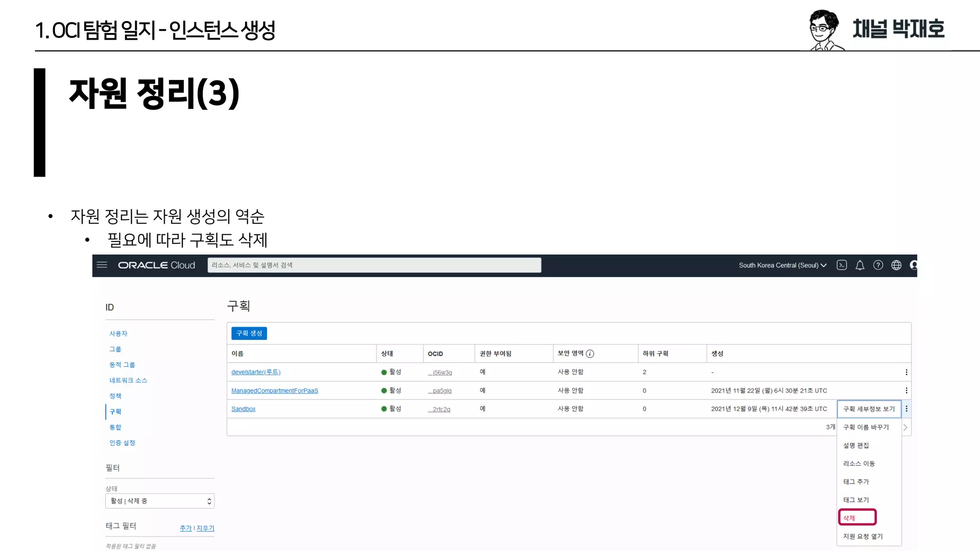Open the Oracle Cloud hamburger navigation menu
Screen dimensions: 980x551
[102, 265]
